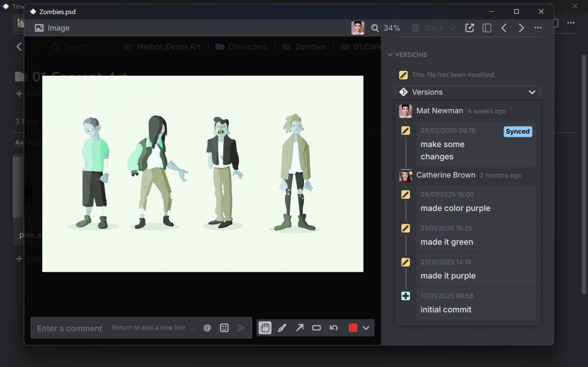The width and height of the screenshot is (588, 367).
Task: Click the Synced badge
Action: click(518, 132)
